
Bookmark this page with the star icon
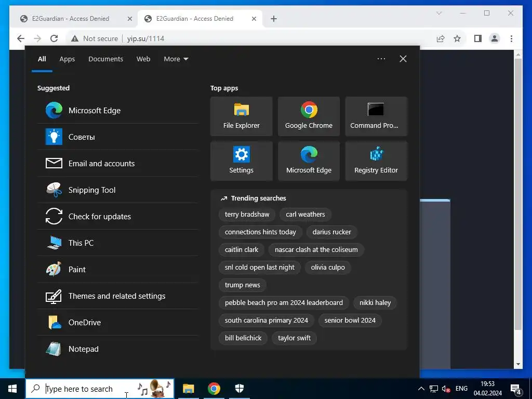457,38
